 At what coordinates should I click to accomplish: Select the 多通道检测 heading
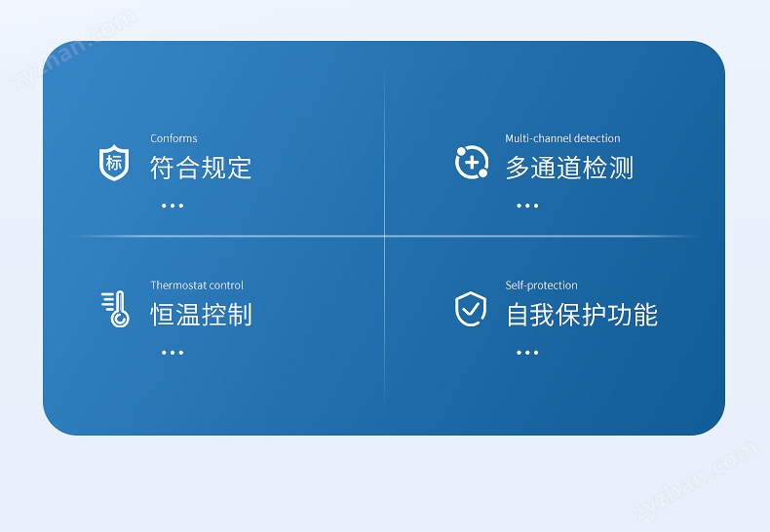569,168
